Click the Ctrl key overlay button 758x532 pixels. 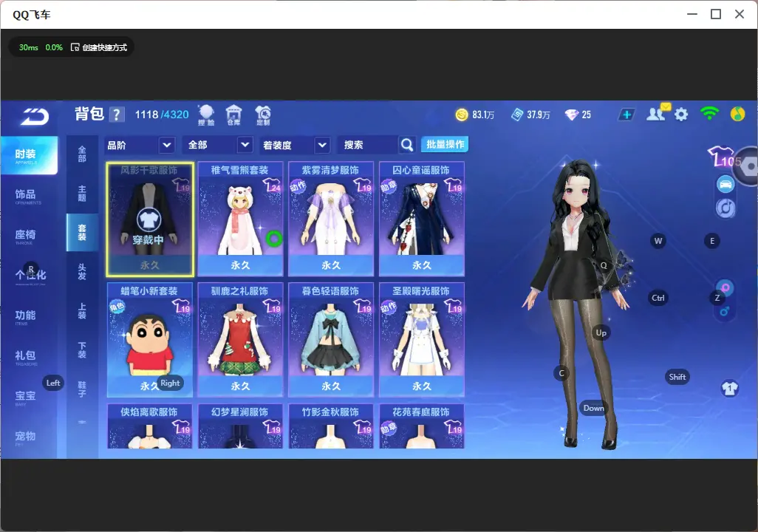(658, 298)
